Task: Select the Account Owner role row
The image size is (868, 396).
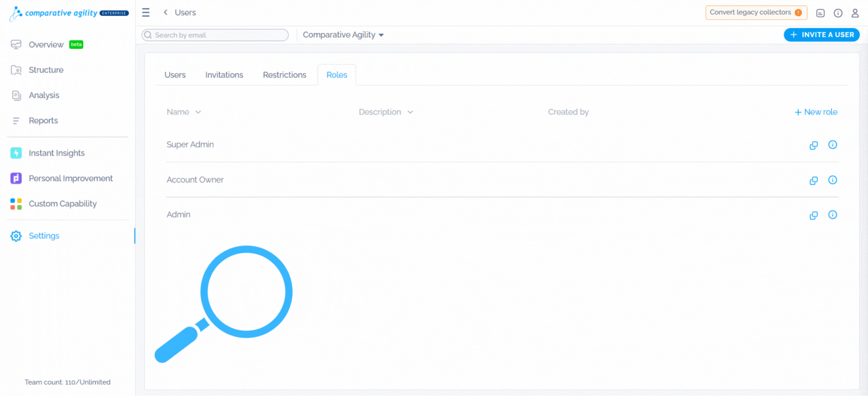Action: point(502,180)
